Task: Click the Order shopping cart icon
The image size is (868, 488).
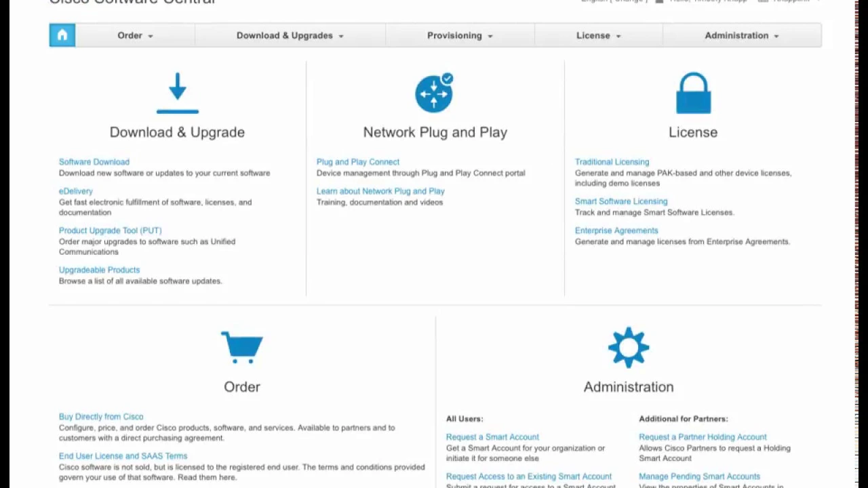Action: tap(242, 347)
